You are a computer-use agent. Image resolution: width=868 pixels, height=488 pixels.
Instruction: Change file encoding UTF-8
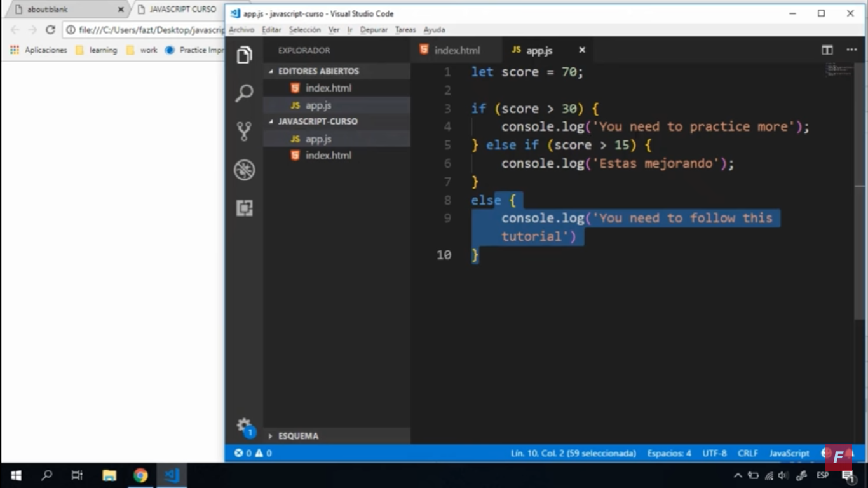(714, 453)
